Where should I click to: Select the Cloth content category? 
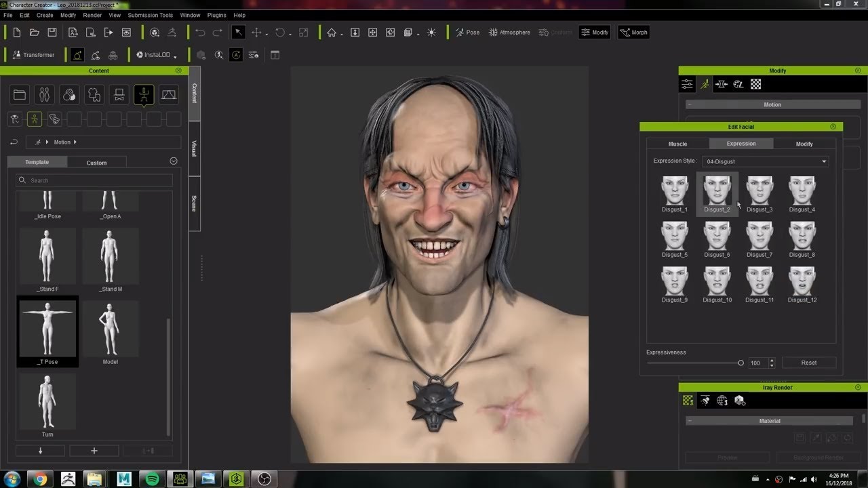[94, 95]
